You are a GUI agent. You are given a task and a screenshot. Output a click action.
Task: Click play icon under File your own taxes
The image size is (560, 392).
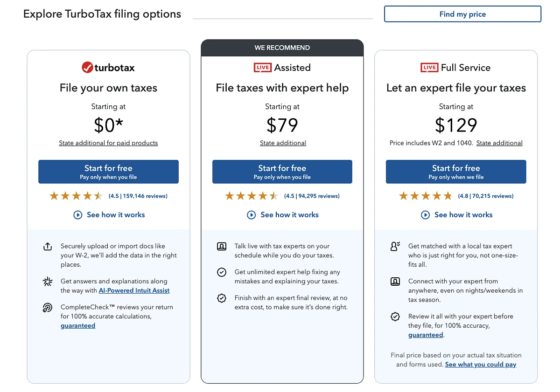(x=78, y=215)
